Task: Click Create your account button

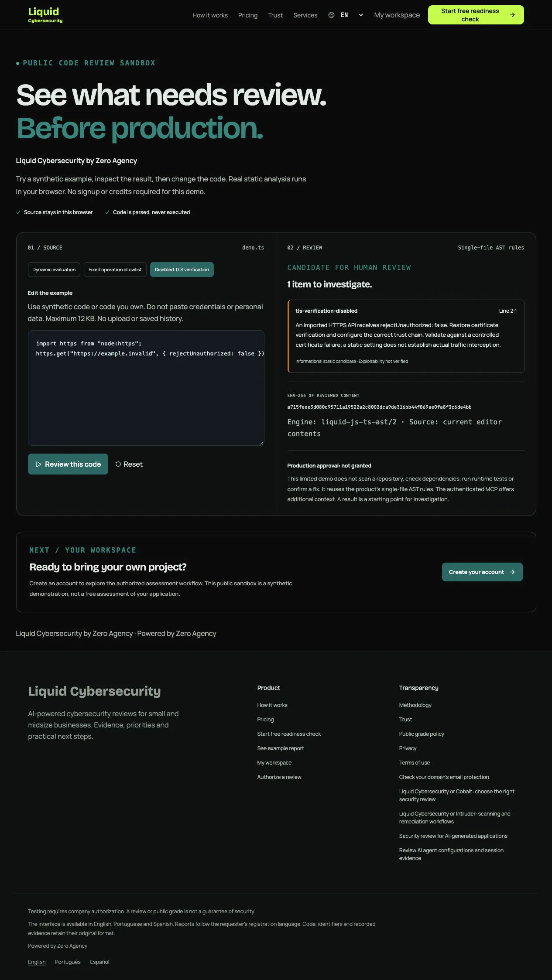Action: click(x=482, y=572)
